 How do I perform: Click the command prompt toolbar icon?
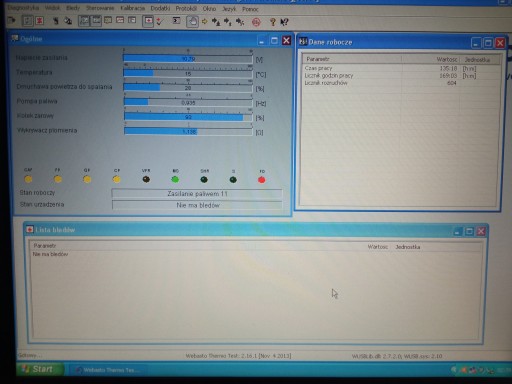[x=176, y=21]
